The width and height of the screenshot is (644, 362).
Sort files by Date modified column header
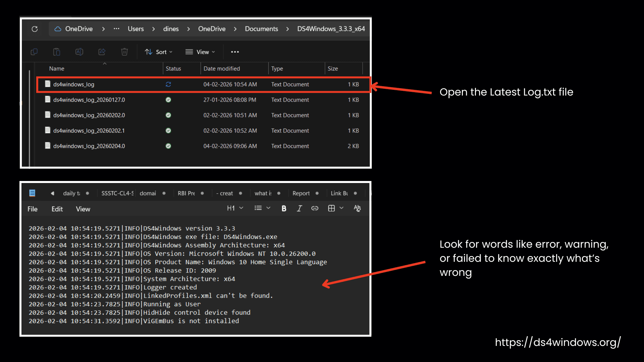[x=222, y=69]
